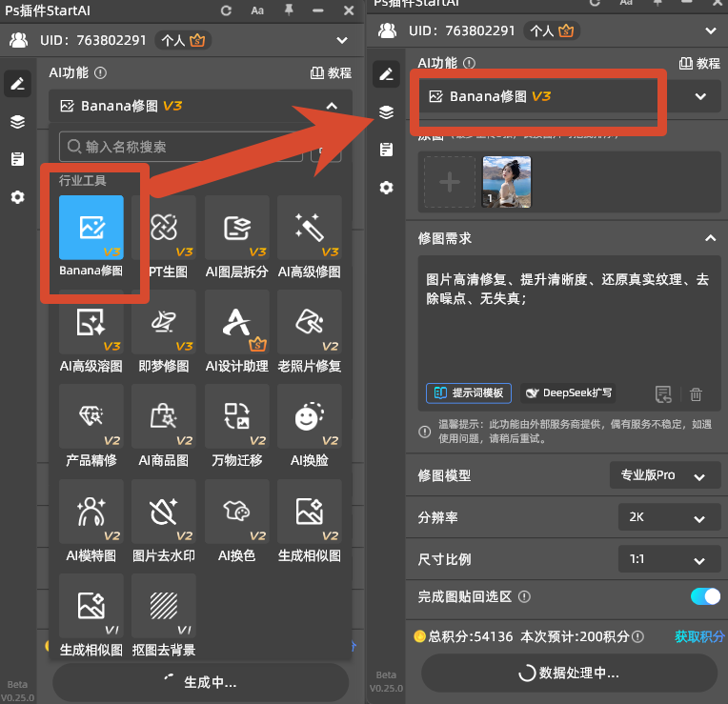This screenshot has width=728, height=704.
Task: Click the 个人 membership badge in right panel
Action: pos(552,30)
